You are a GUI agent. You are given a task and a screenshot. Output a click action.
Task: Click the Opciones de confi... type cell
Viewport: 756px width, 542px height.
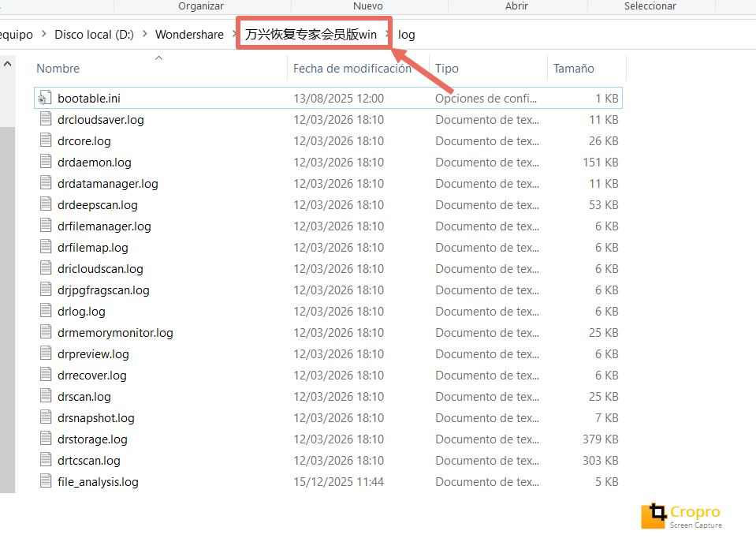pyautogui.click(x=486, y=99)
